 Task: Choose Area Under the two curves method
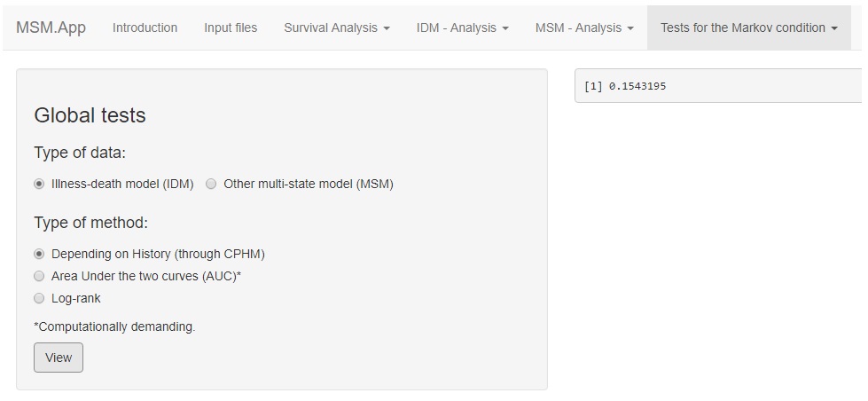[x=39, y=276]
